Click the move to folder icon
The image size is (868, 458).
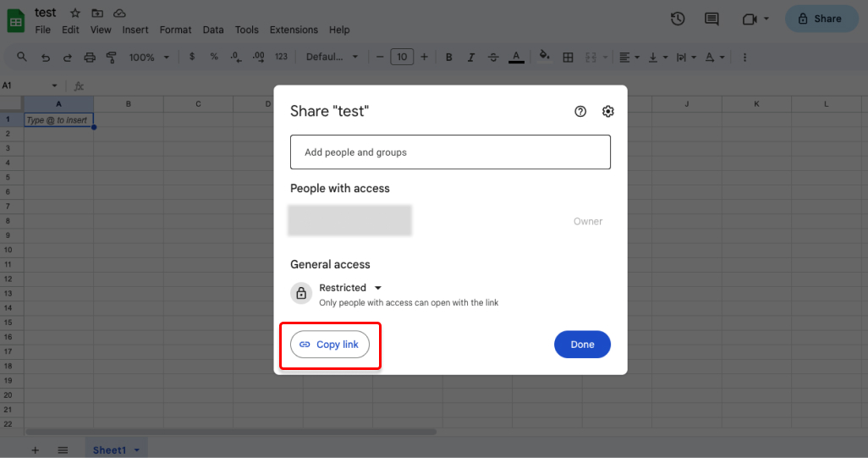pos(97,13)
